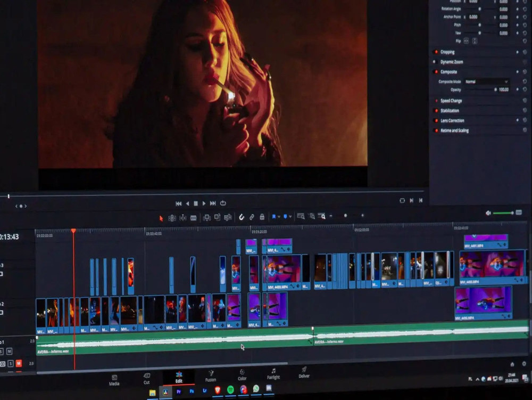532x400 pixels.
Task: Reset the Composite section with reset icon
Action: [525, 72]
